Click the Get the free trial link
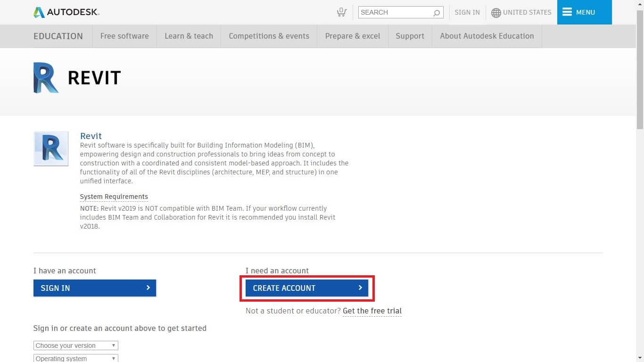The image size is (644, 362). tap(372, 311)
